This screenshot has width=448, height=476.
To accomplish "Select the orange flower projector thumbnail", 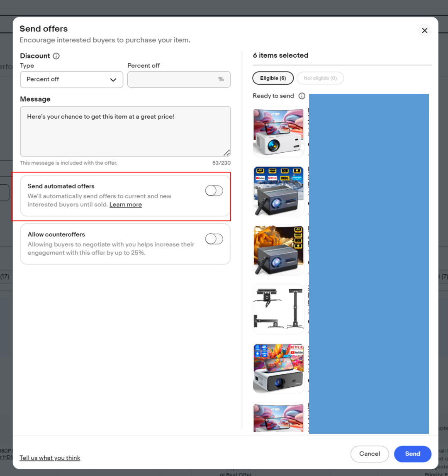I will (x=278, y=250).
